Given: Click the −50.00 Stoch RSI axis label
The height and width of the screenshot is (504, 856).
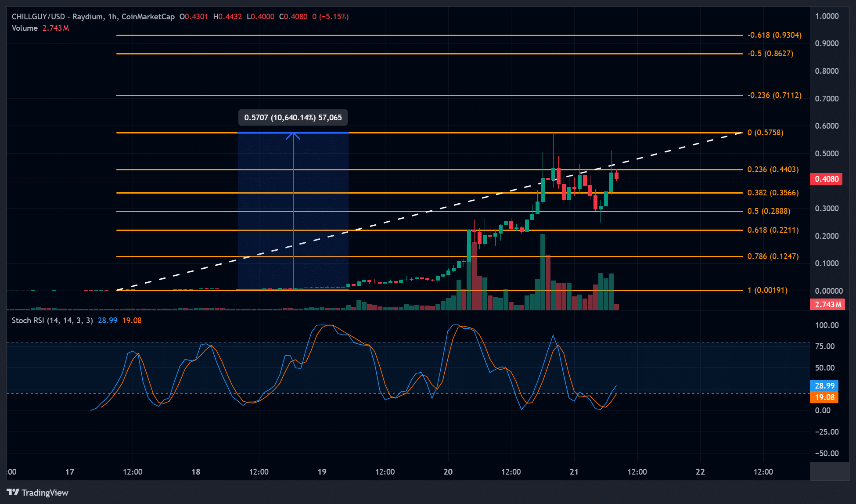Looking at the screenshot, I should 827,454.
